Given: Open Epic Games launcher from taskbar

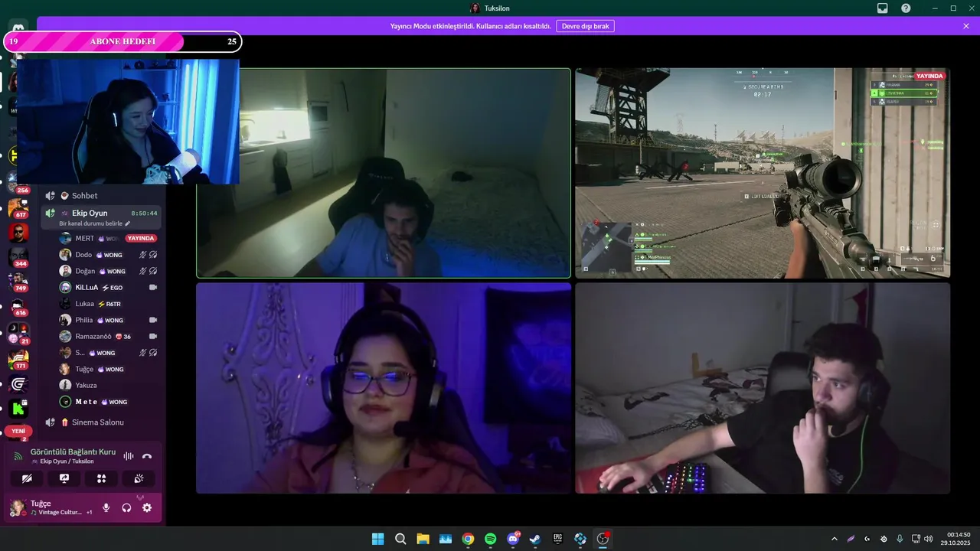Looking at the screenshot, I should (x=558, y=539).
